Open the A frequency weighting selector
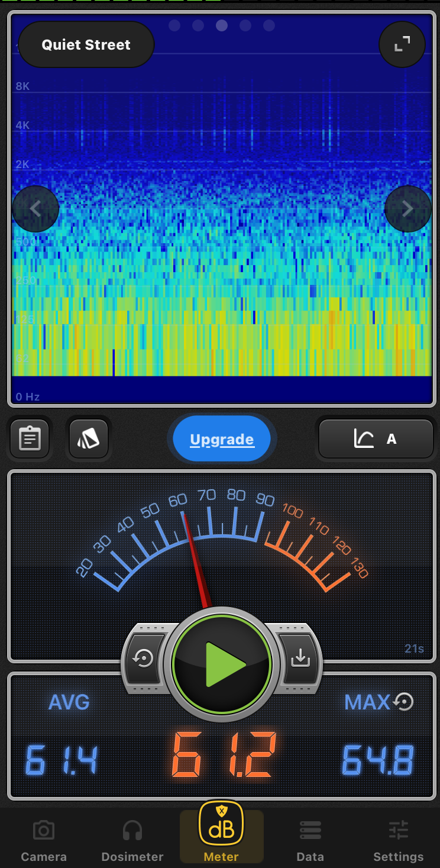This screenshot has width=440, height=868. (x=376, y=439)
